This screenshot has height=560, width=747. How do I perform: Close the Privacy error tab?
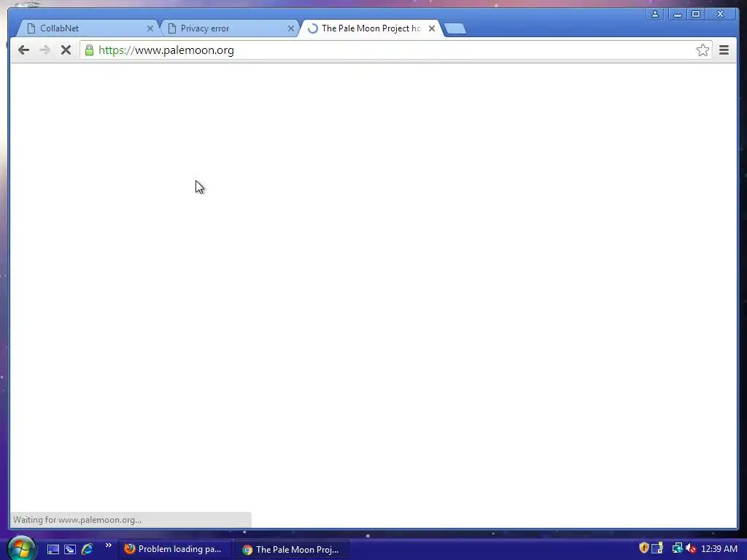pyautogui.click(x=290, y=28)
